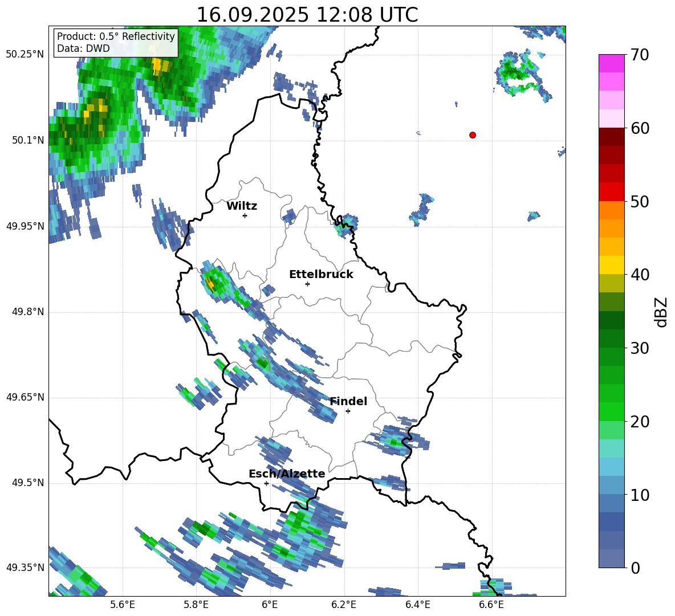The image size is (675, 616).
Task: Click the colorbar tick label 70
Action: 640,55
